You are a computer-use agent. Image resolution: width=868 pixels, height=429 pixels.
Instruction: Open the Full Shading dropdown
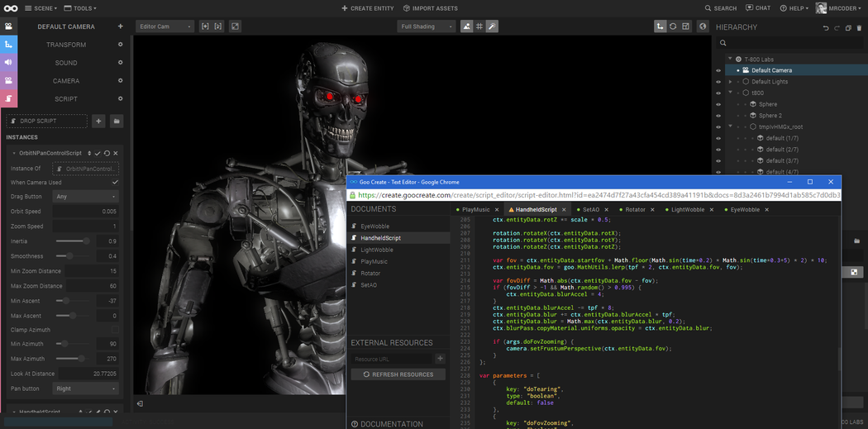(427, 26)
